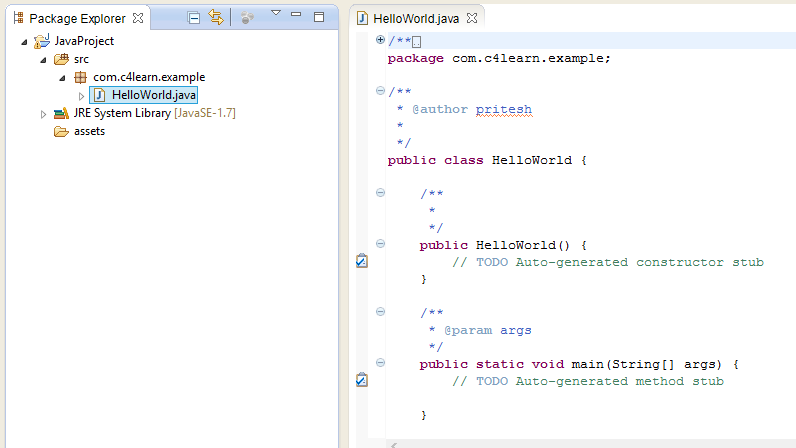This screenshot has height=448, width=796.
Task: Click the editor horizontal scrollbar left arrow
Action: click(x=394, y=445)
